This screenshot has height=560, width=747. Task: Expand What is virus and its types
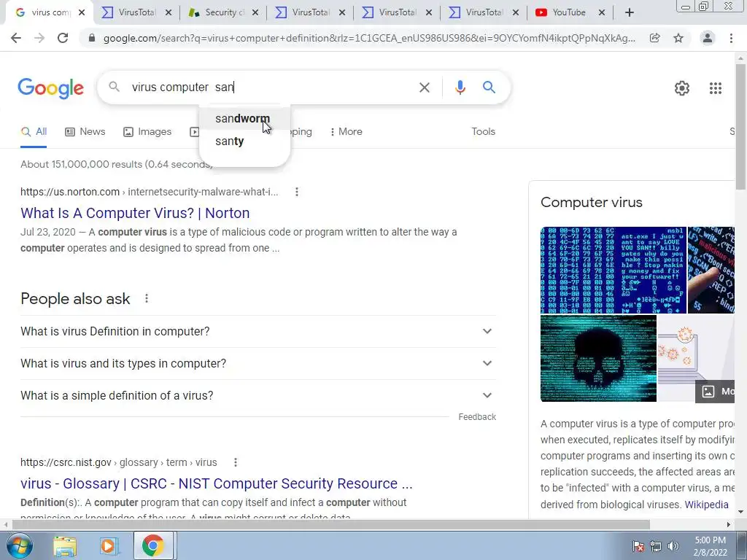pos(258,363)
